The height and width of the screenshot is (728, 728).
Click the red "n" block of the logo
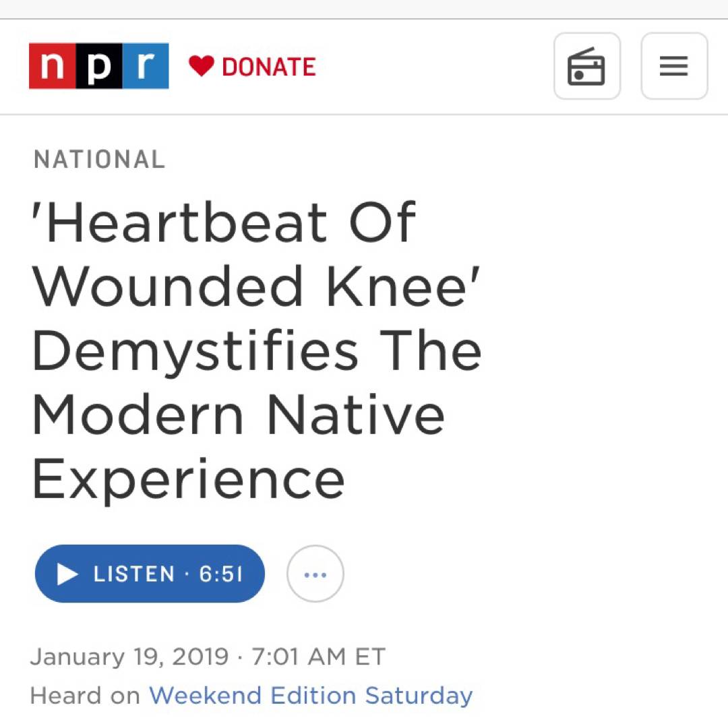pos(52,66)
